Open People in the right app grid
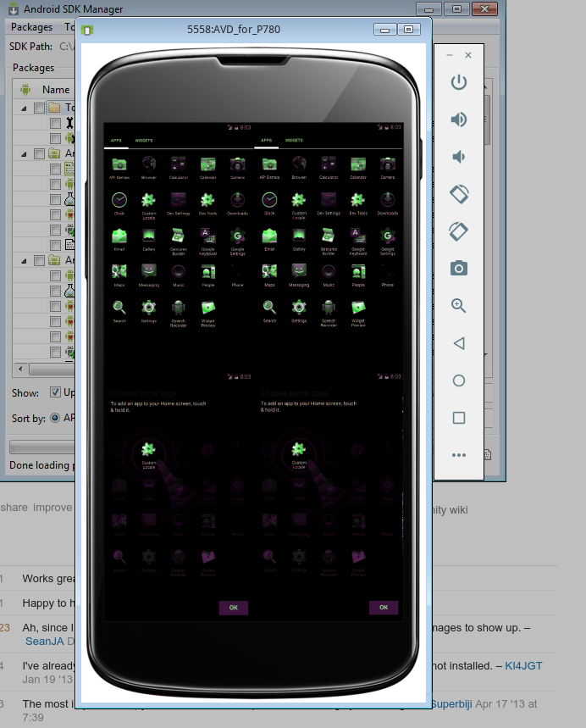This screenshot has width=586, height=728. coord(358,275)
